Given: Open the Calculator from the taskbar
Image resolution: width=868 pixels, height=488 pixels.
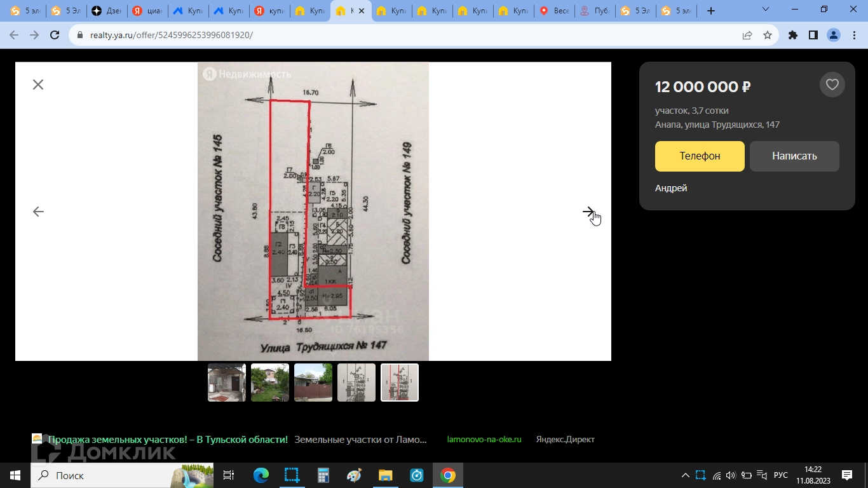Looking at the screenshot, I should 323,475.
